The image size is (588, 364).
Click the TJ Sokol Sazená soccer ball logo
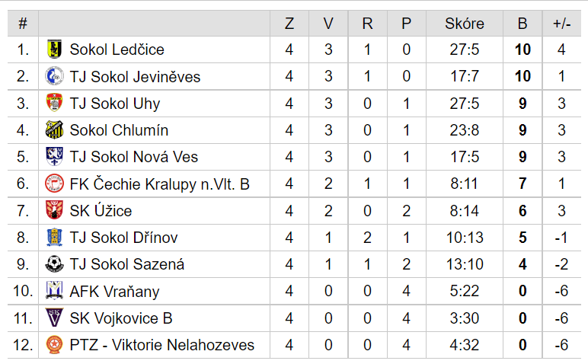pos(54,264)
